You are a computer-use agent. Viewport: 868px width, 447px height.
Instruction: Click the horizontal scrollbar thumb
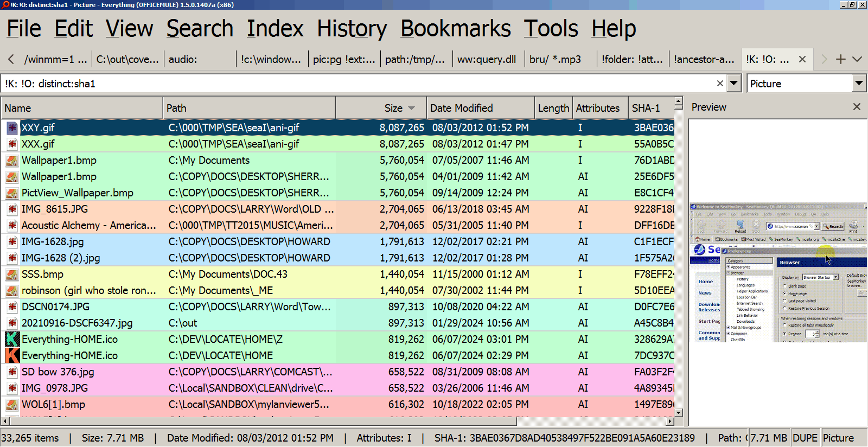click(x=263, y=421)
